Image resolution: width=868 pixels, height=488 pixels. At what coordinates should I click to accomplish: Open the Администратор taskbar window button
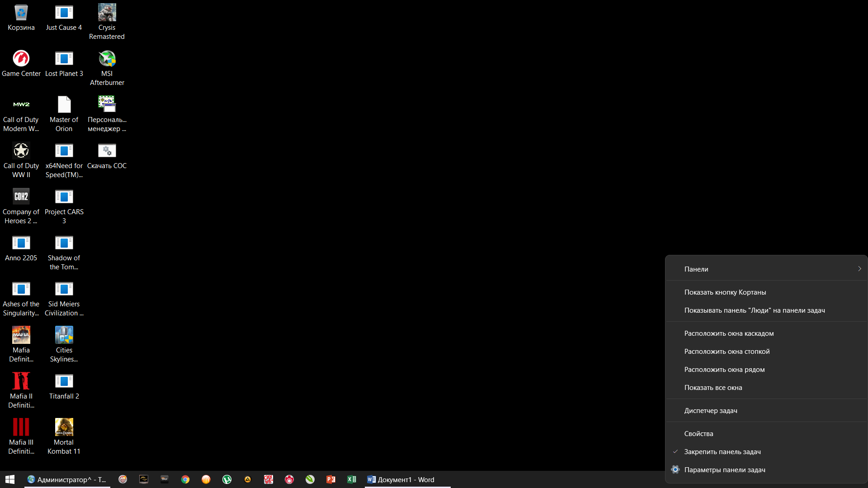point(67,479)
